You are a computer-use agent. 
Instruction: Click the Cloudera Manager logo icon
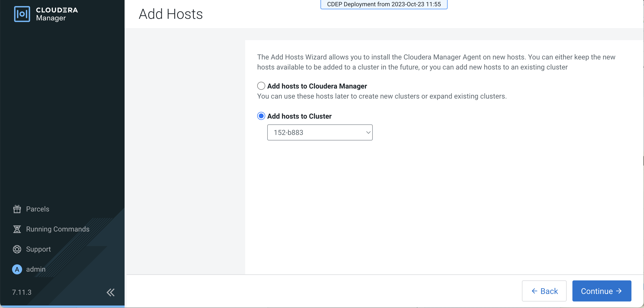click(x=22, y=14)
